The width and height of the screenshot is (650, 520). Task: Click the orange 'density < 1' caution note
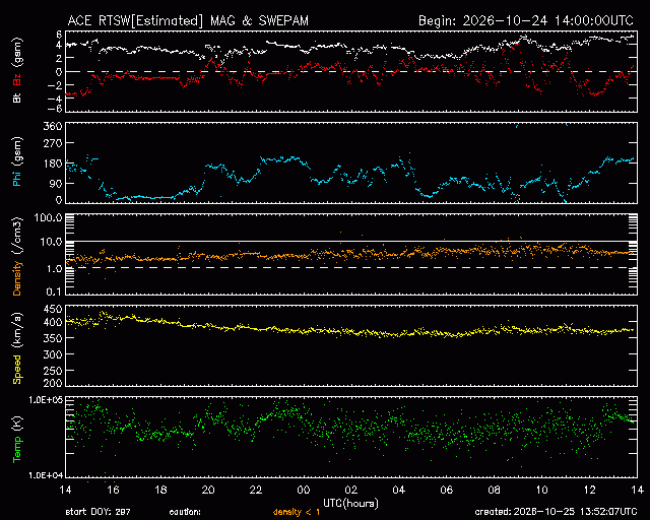(296, 513)
